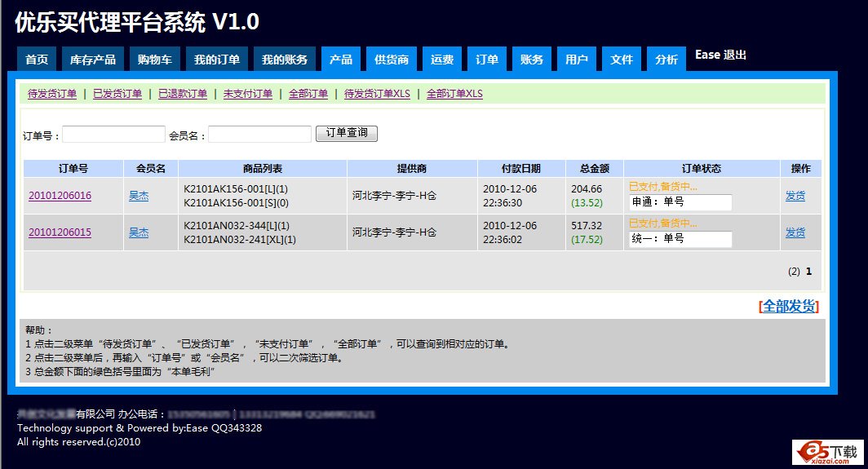
Task: Click the 退出 logout link
Action: click(x=734, y=55)
